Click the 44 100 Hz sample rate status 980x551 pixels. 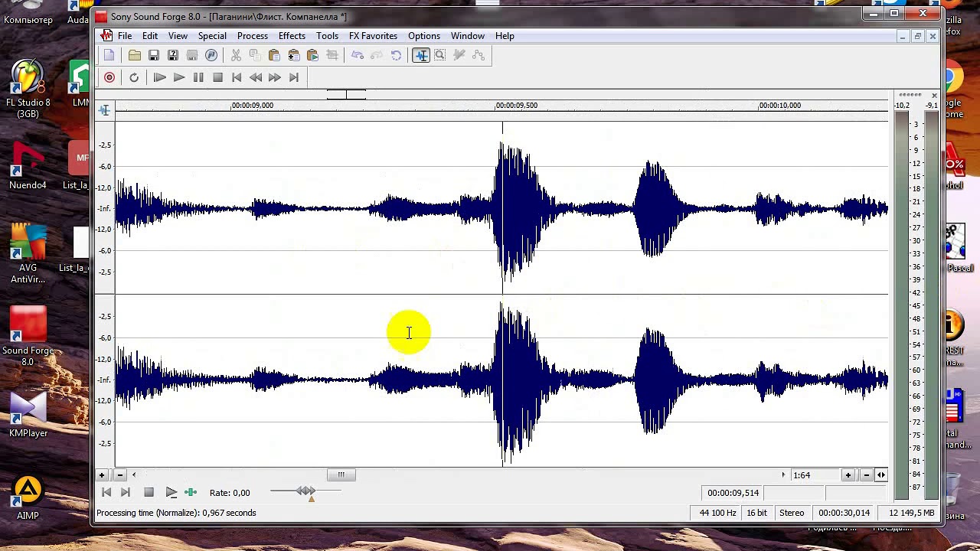pyautogui.click(x=717, y=513)
